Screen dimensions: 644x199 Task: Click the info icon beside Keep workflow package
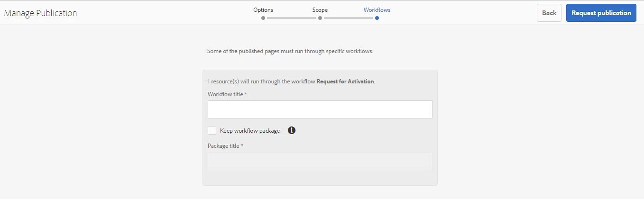click(292, 130)
